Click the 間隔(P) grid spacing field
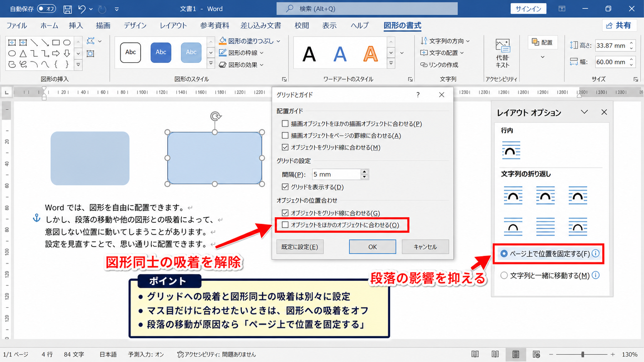The width and height of the screenshot is (644, 362). pyautogui.click(x=337, y=174)
